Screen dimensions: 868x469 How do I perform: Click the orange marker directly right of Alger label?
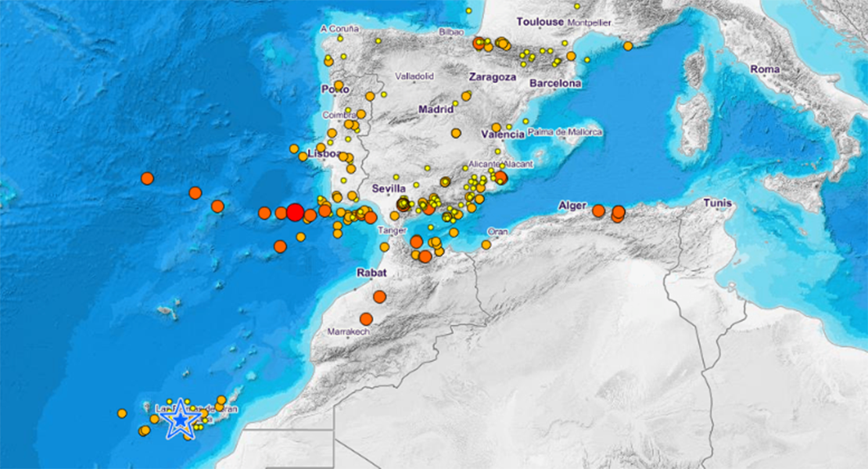(598, 210)
